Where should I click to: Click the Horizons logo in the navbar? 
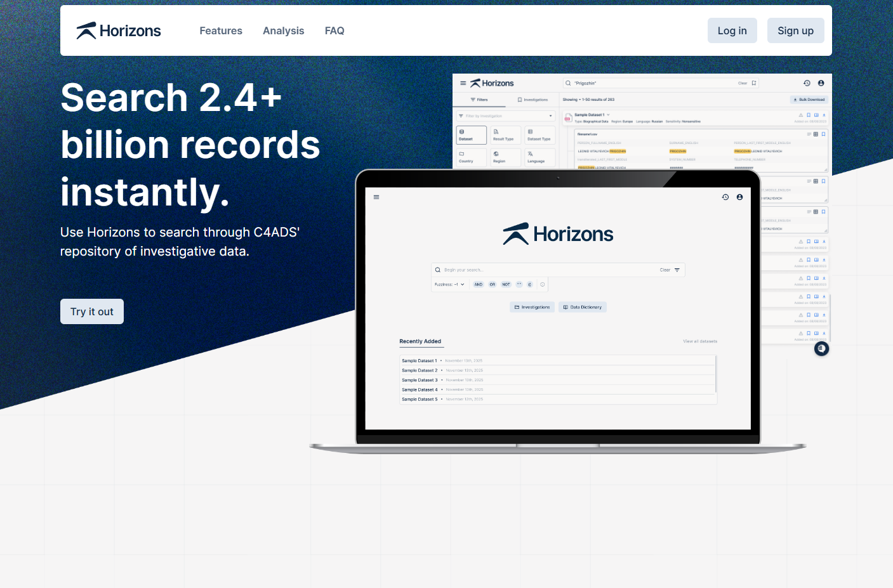point(119,30)
